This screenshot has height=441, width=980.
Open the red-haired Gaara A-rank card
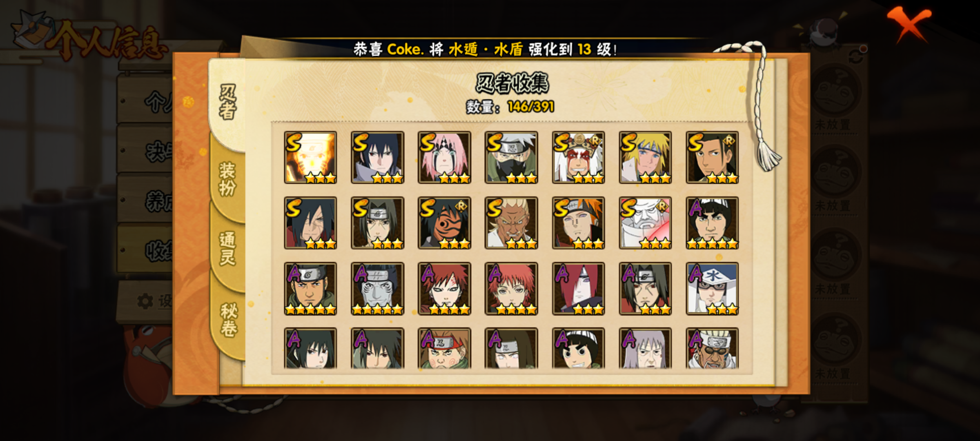pos(444,289)
